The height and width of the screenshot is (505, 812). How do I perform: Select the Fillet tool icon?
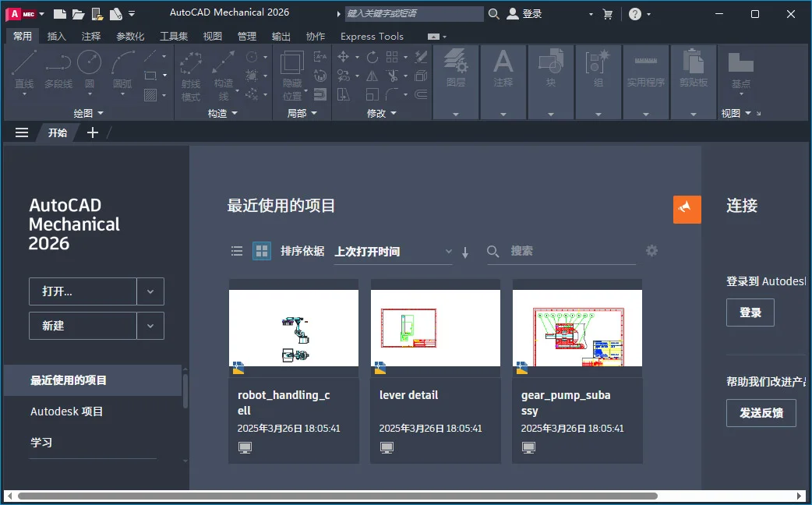coord(393,95)
